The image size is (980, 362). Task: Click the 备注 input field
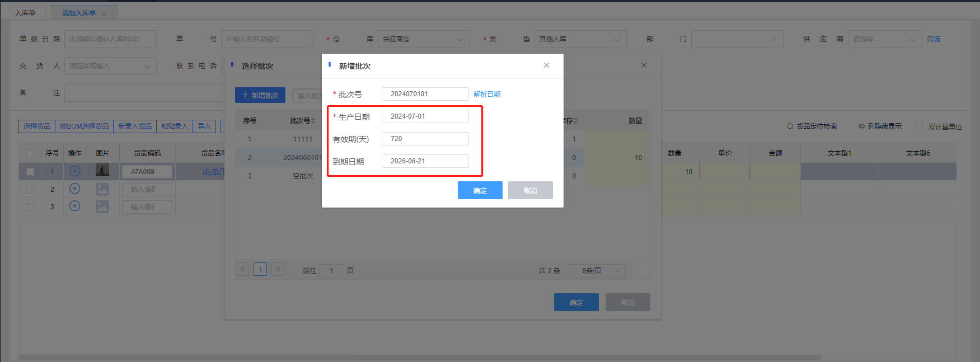(144, 93)
